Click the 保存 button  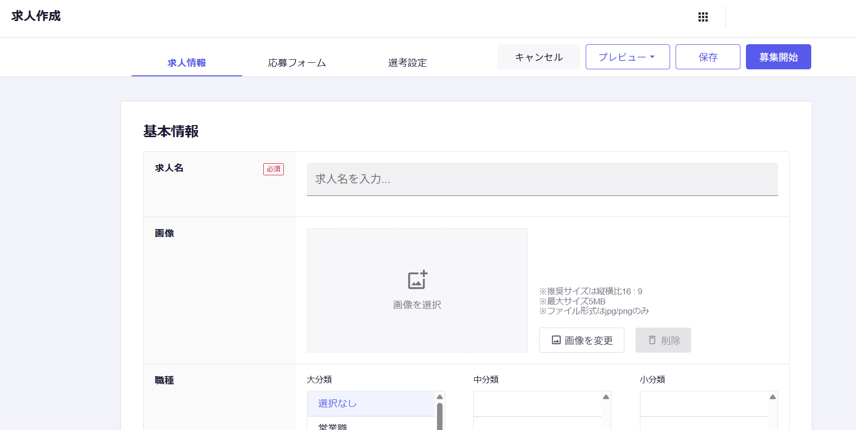pos(707,57)
